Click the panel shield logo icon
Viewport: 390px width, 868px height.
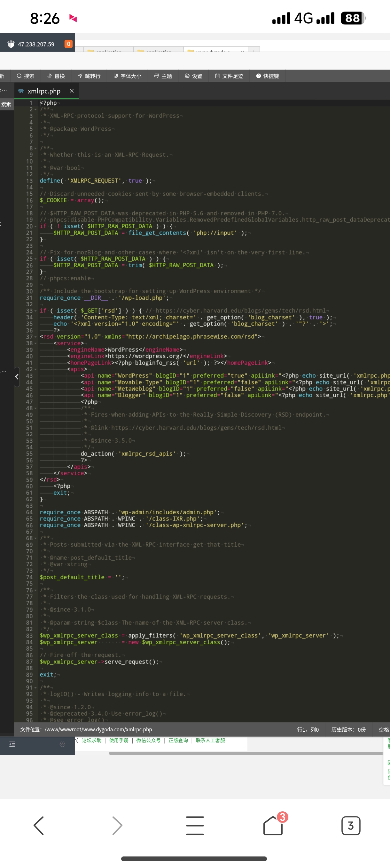click(11, 44)
